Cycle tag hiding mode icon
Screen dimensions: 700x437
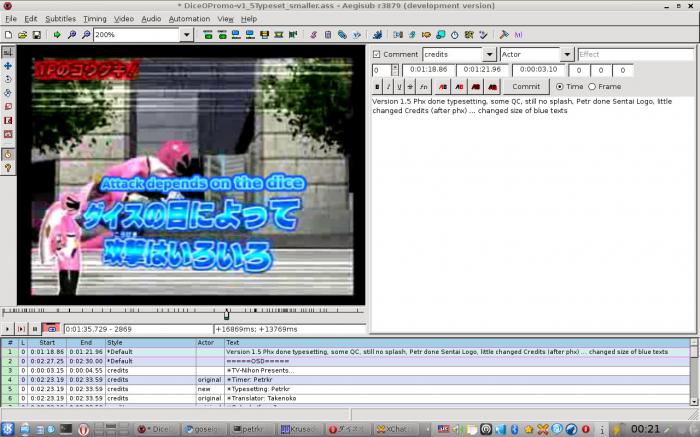pyautogui.click(x=518, y=34)
